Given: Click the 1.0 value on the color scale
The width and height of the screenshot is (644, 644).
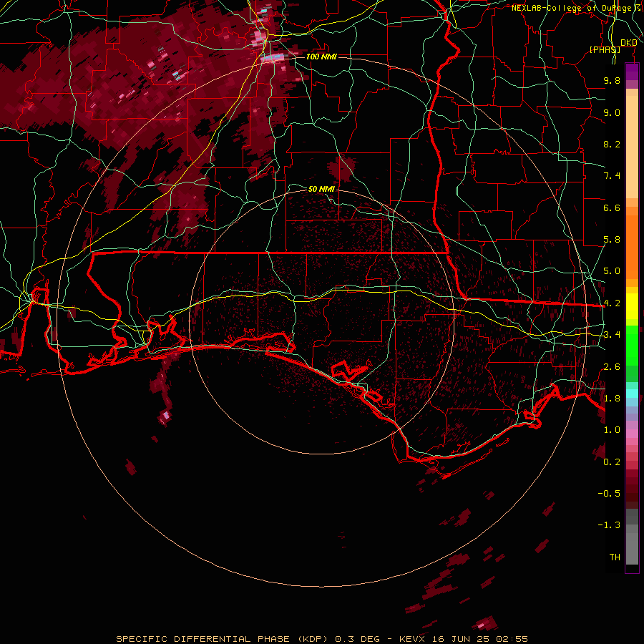Looking at the screenshot, I should [612, 430].
